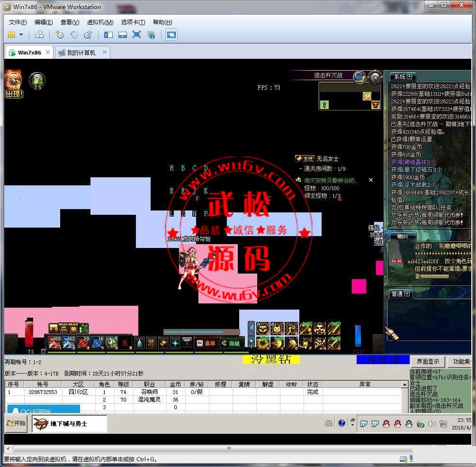476x467 pixels.
Task: Open the 查看(V) menu
Action: (70, 22)
